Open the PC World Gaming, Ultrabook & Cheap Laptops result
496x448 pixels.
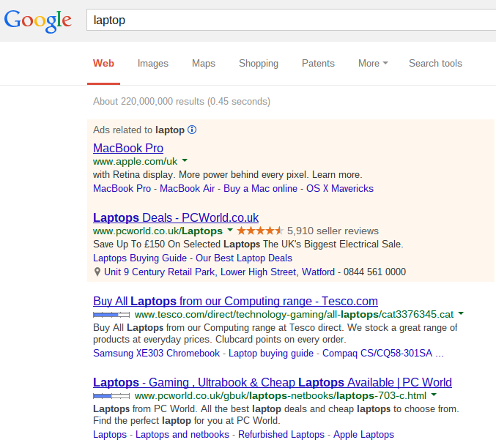(x=273, y=382)
